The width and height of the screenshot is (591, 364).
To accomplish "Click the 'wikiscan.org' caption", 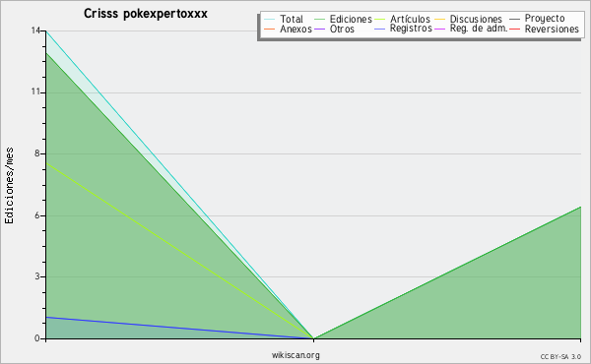I will (295, 355).
